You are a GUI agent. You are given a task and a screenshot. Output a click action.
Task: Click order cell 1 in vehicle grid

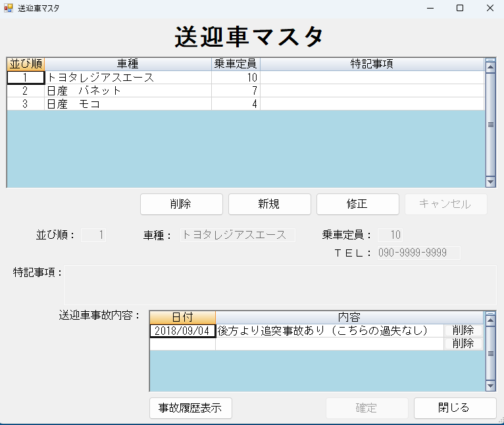pos(26,78)
